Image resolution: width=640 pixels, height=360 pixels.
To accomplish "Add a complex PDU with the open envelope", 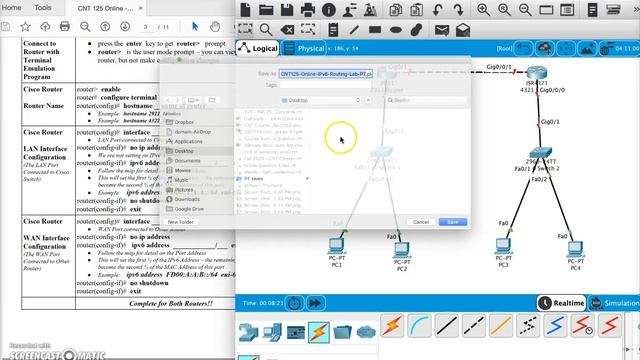I will 463,30.
